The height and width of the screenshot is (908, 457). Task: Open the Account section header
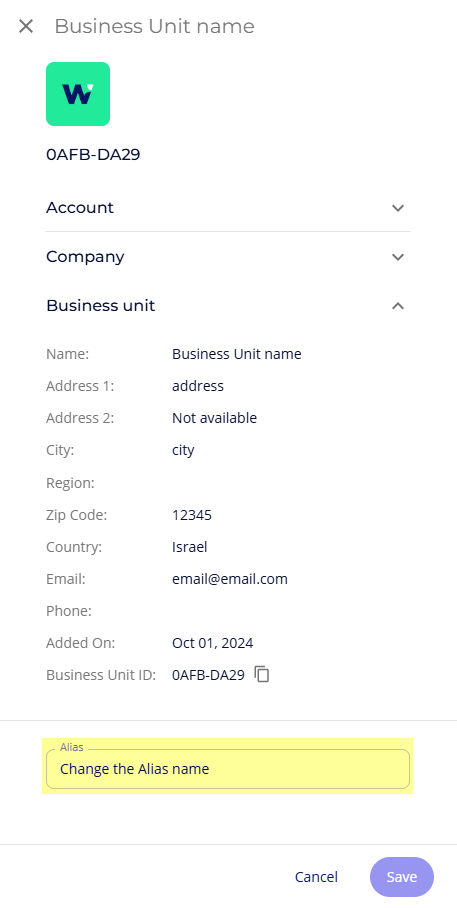point(228,208)
